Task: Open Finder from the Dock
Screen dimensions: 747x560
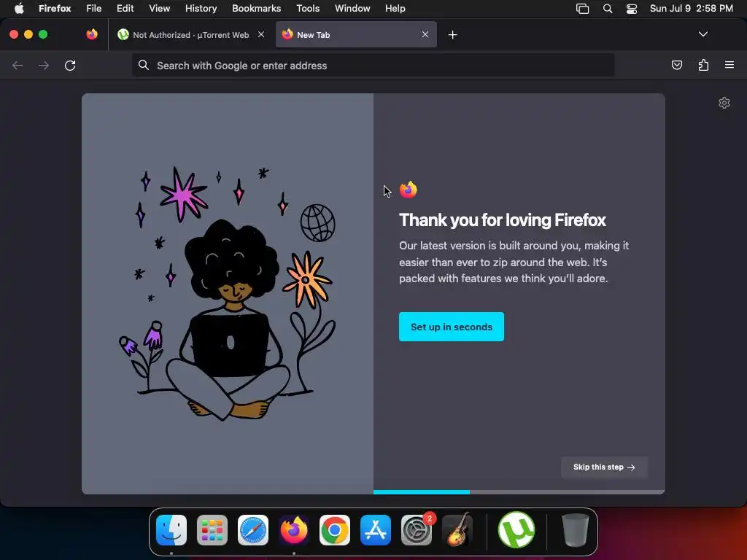Action: [x=171, y=530]
